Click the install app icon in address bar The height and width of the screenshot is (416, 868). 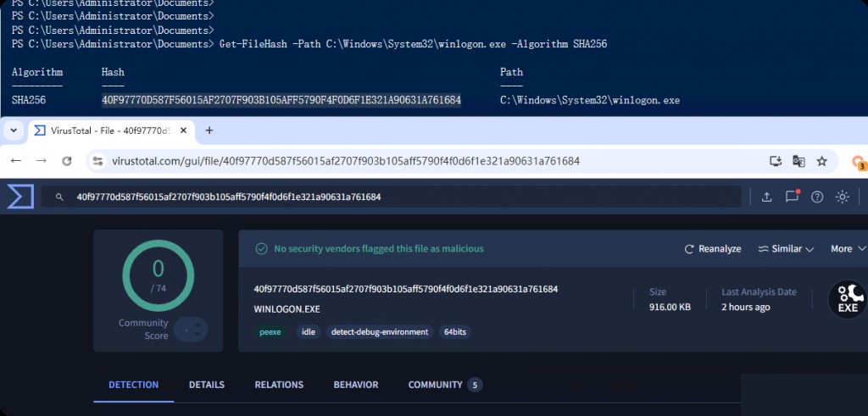(x=776, y=161)
